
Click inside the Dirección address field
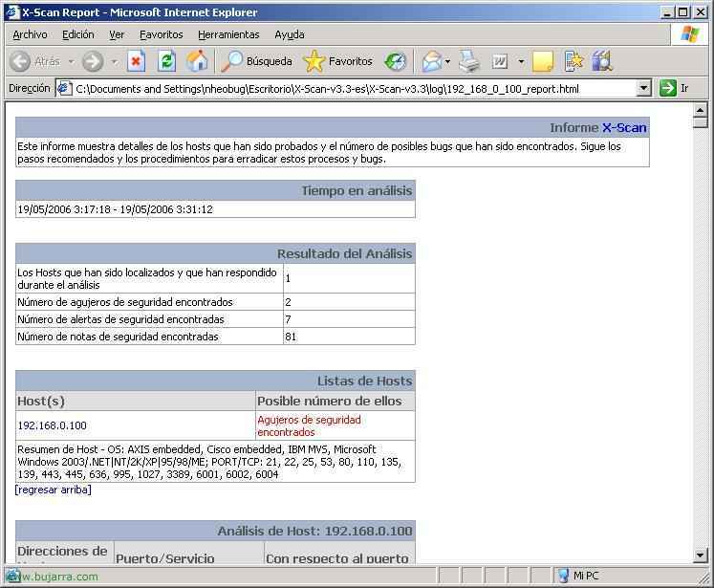pos(356,88)
